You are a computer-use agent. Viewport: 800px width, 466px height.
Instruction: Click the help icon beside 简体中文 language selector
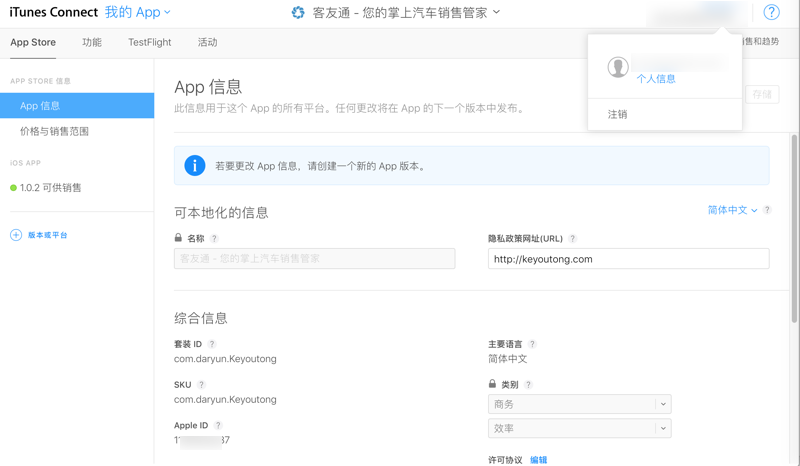[767, 210]
